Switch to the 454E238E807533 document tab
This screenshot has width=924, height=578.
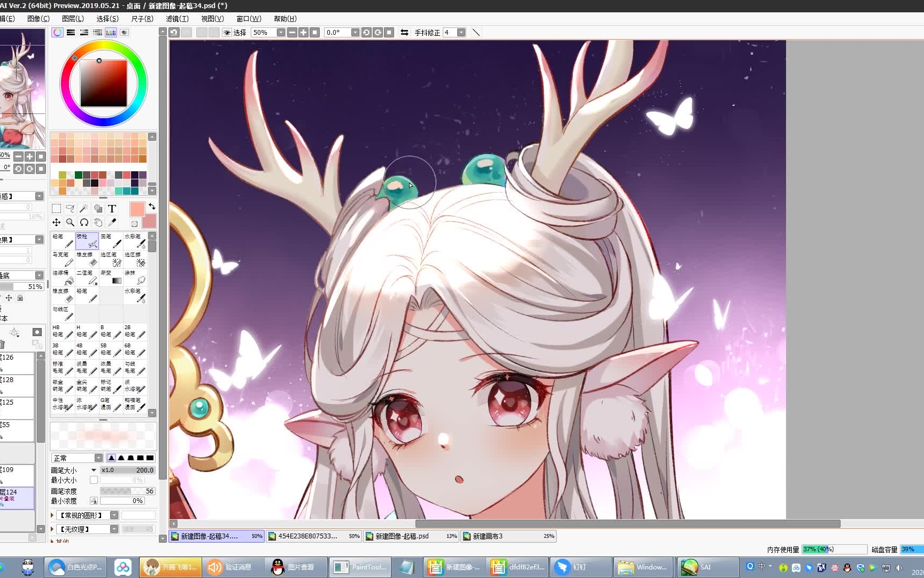[313, 536]
